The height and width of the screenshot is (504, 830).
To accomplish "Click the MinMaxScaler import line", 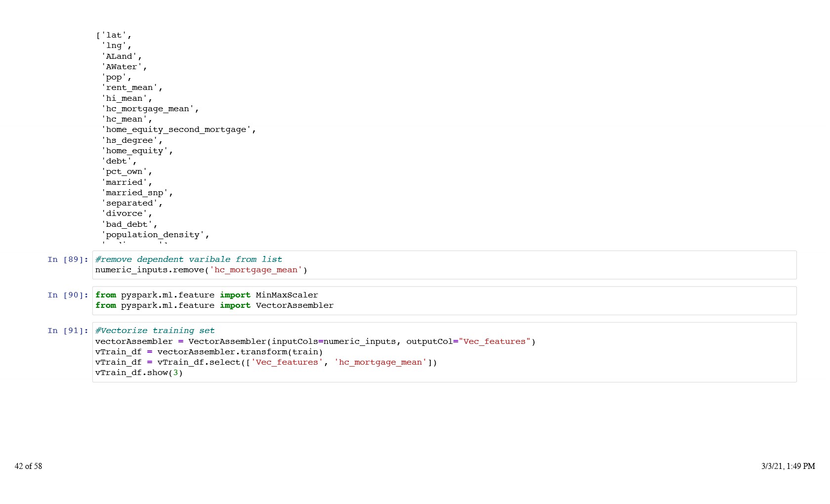I will pyautogui.click(x=207, y=295).
